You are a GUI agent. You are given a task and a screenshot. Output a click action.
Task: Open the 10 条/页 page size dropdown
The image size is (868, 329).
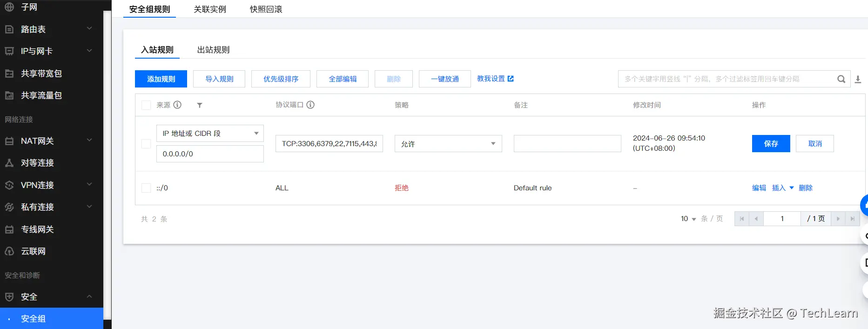coord(689,219)
